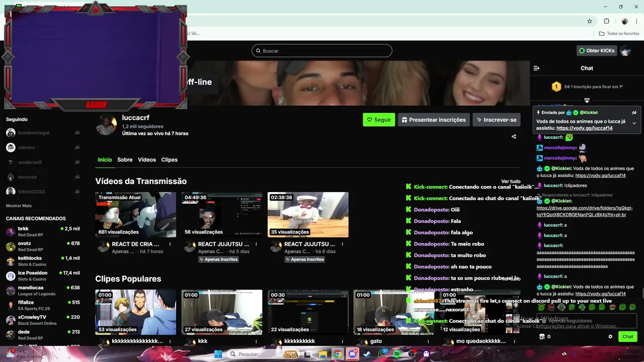Open Windows Start menu
Image resolution: width=644 pixels, height=362 pixels.
click(x=218, y=354)
